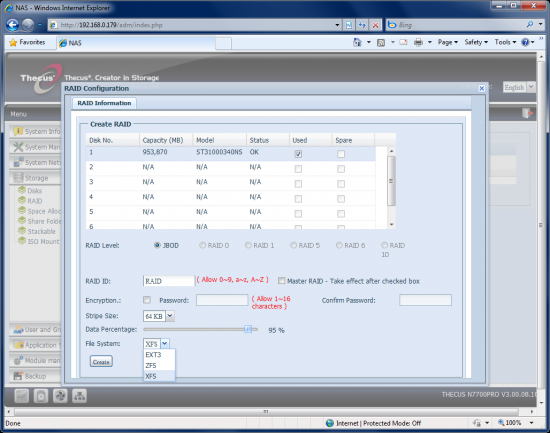Click the logout icon beside Menu bar
The width and height of the screenshot is (550, 433).
tap(527, 113)
